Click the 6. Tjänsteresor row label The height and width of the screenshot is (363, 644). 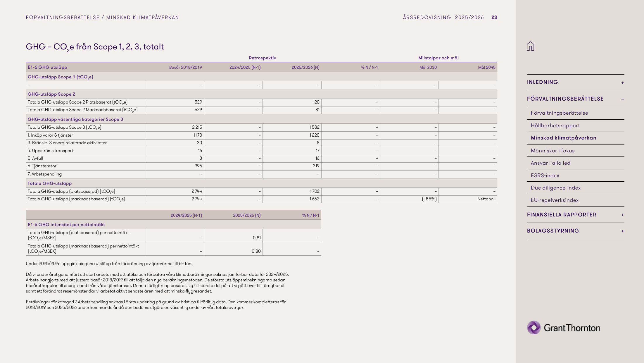click(x=42, y=166)
